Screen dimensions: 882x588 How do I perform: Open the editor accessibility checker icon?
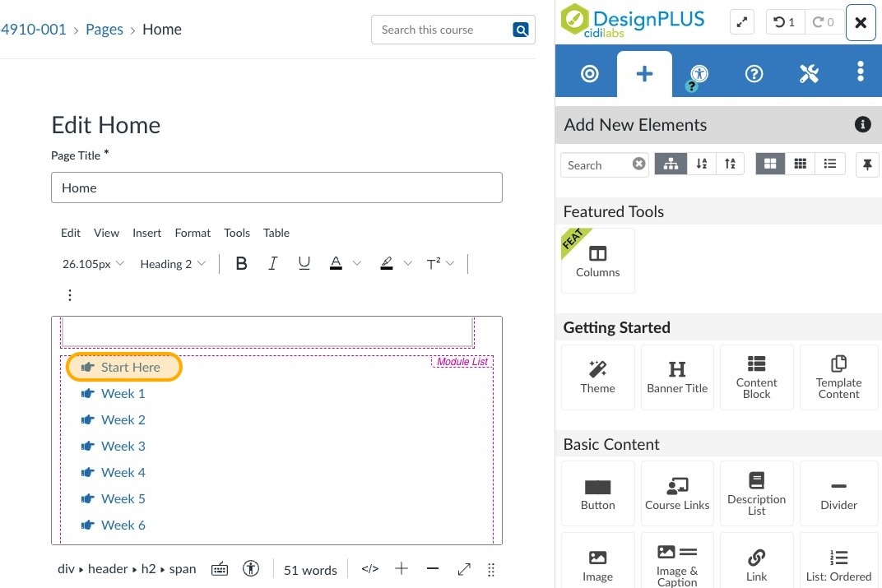coord(252,569)
